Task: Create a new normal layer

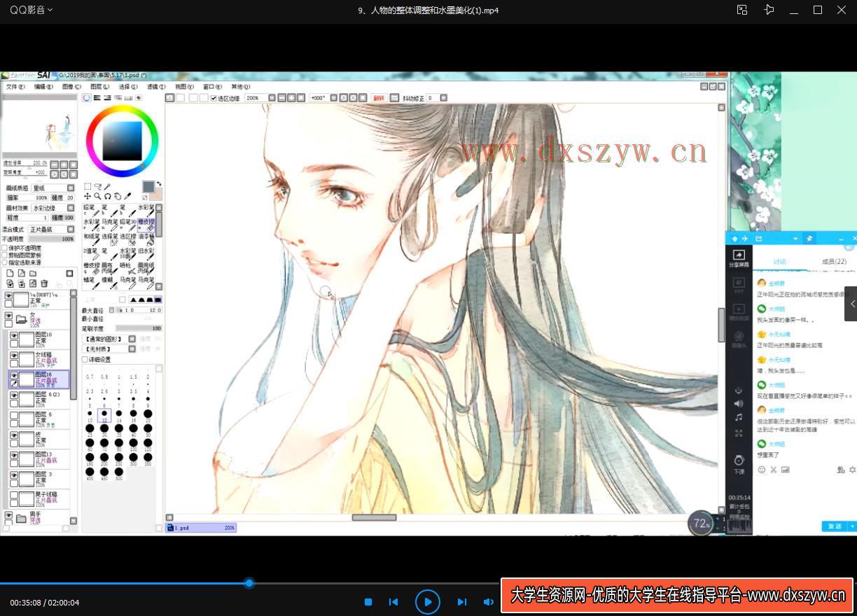Action: (x=10, y=273)
